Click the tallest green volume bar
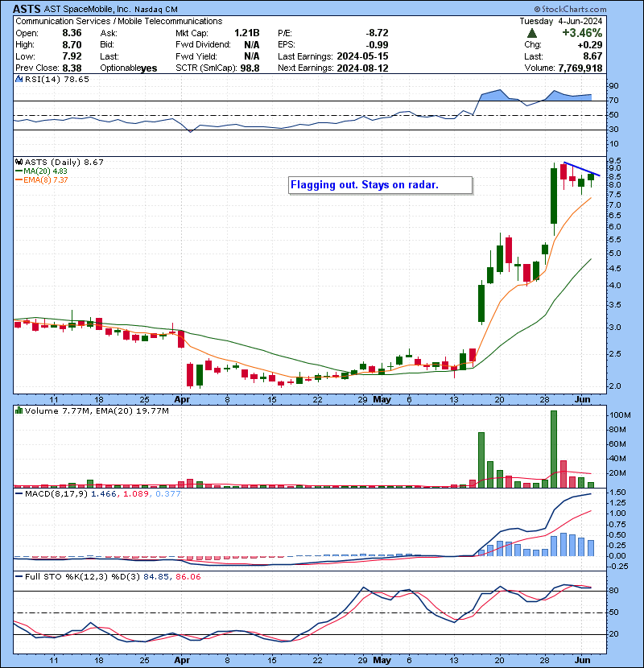Screen dimensions: 644x668 (554, 449)
